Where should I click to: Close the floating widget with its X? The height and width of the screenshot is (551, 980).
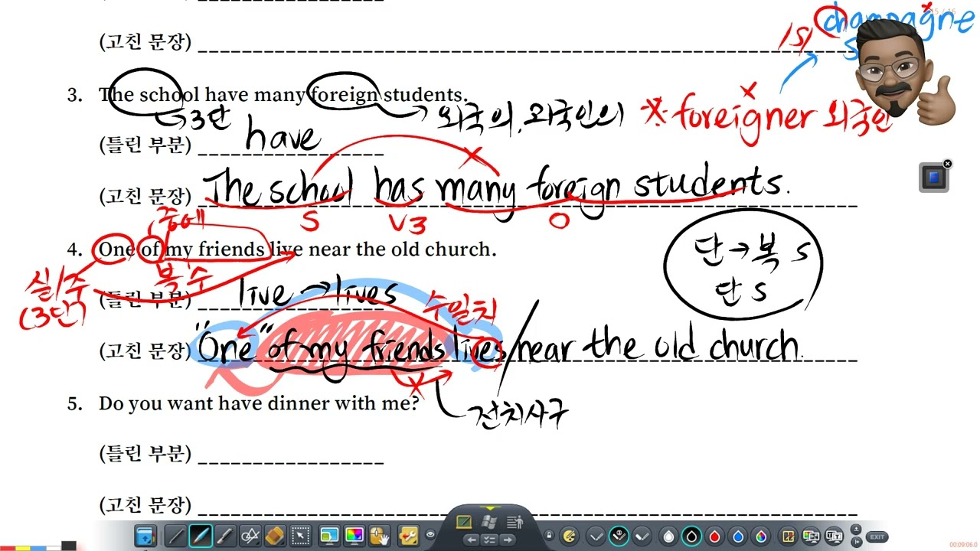pyautogui.click(x=947, y=164)
